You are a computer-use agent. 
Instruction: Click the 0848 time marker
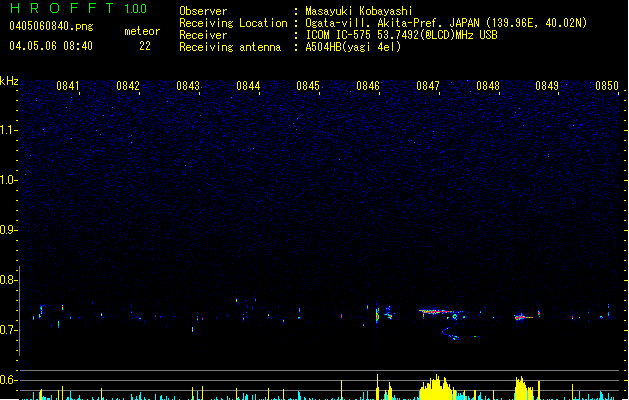tap(488, 86)
